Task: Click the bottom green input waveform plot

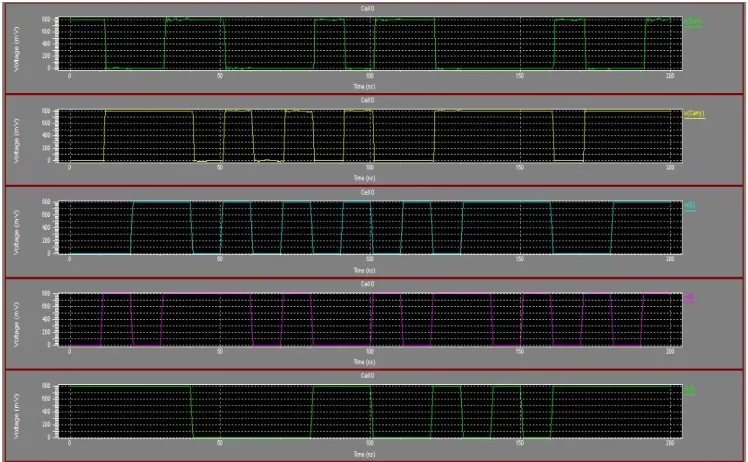Action: point(370,411)
